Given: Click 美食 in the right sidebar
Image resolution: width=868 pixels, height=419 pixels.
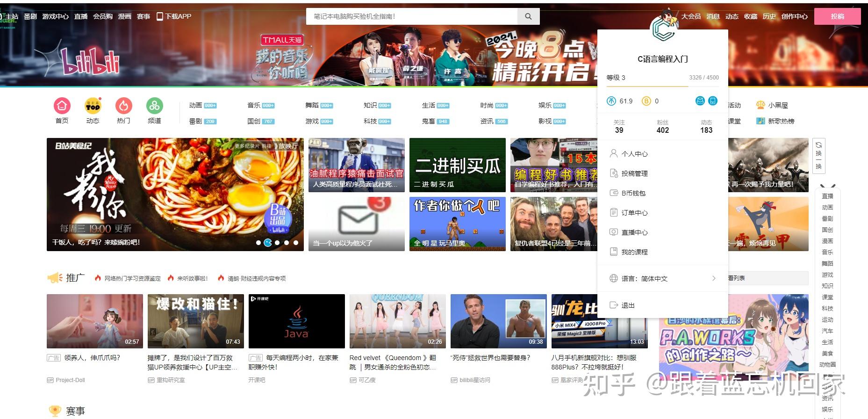Looking at the screenshot, I should point(827,353).
